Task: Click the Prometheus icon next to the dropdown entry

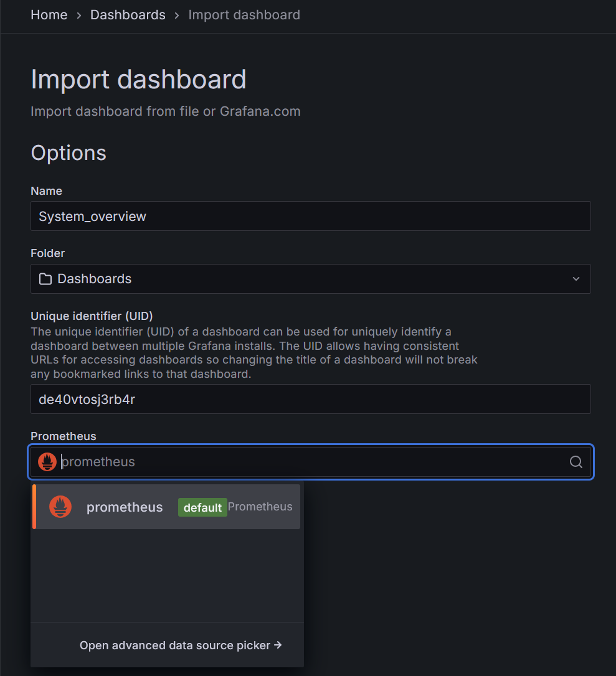Action: pyautogui.click(x=60, y=506)
